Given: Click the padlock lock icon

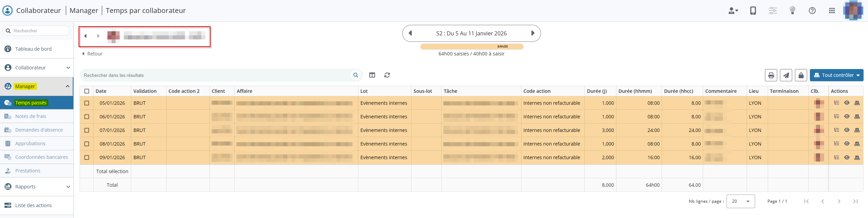Looking at the screenshot, I should [801, 75].
